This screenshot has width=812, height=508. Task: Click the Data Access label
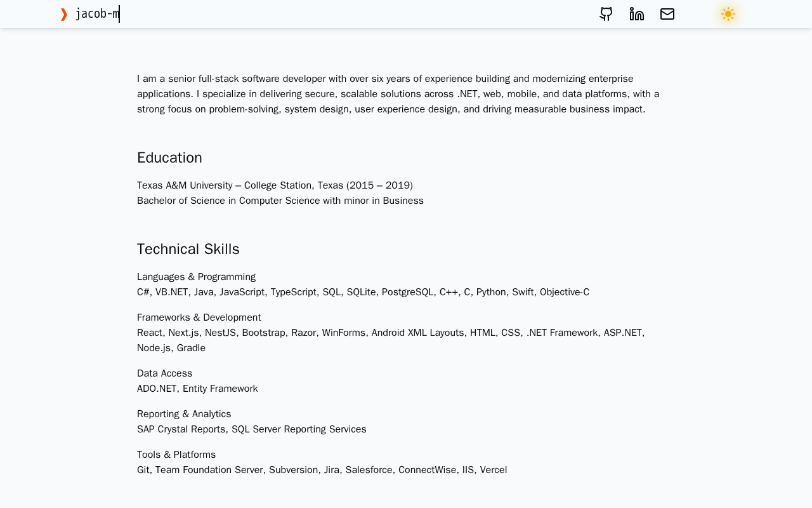[165, 373]
